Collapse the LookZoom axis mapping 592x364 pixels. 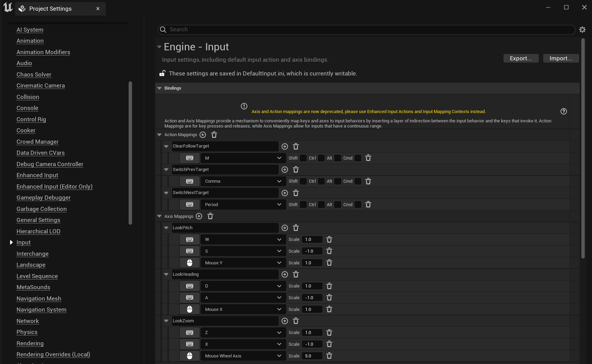point(166,321)
